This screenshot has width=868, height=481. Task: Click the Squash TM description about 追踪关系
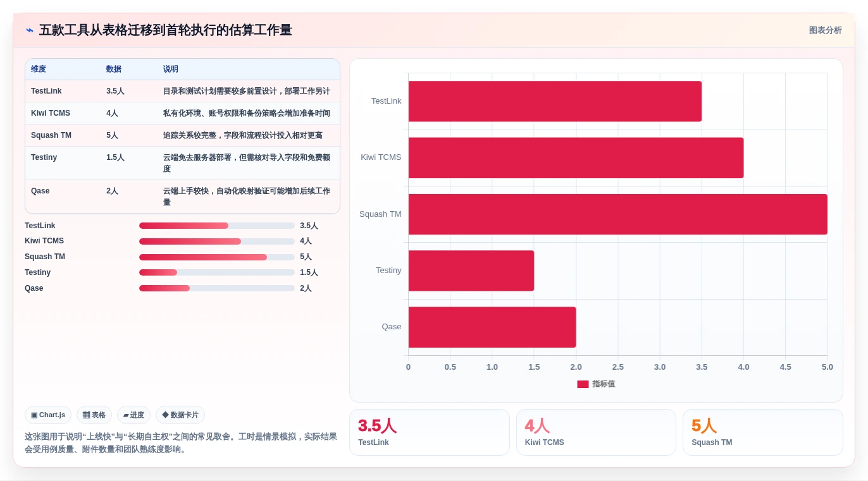point(243,135)
